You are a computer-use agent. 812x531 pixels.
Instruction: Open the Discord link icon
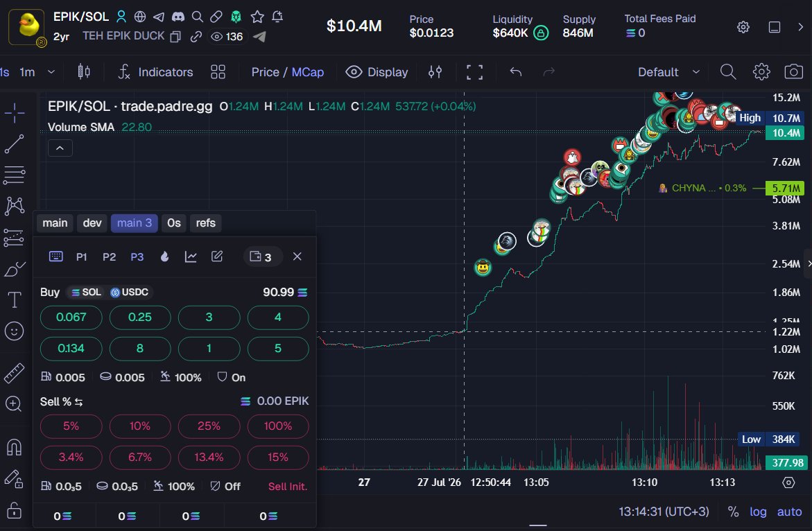(178, 17)
